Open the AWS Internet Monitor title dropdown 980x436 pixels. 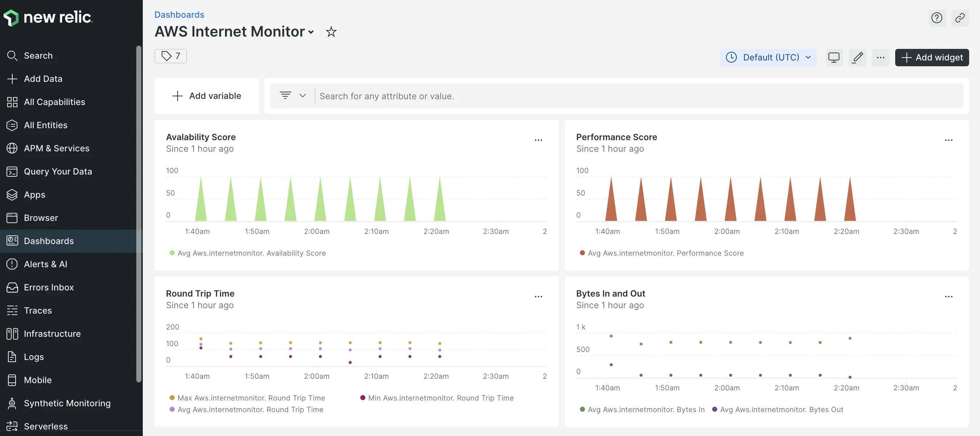pos(311,32)
